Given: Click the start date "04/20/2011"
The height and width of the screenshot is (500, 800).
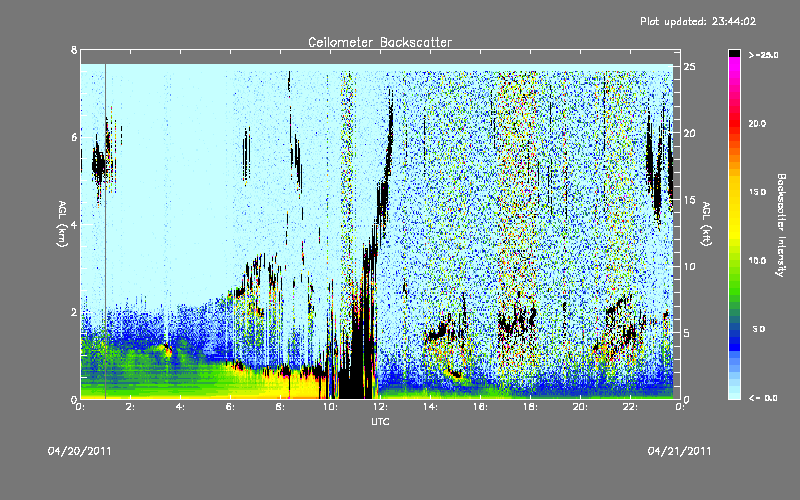Looking at the screenshot, I should tap(80, 451).
